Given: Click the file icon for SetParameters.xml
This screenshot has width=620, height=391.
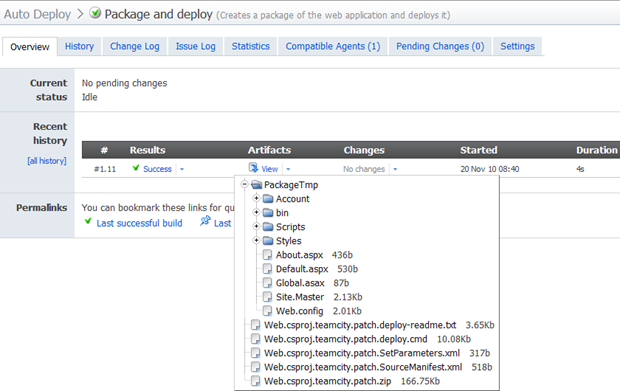Looking at the screenshot, I should click(256, 353).
